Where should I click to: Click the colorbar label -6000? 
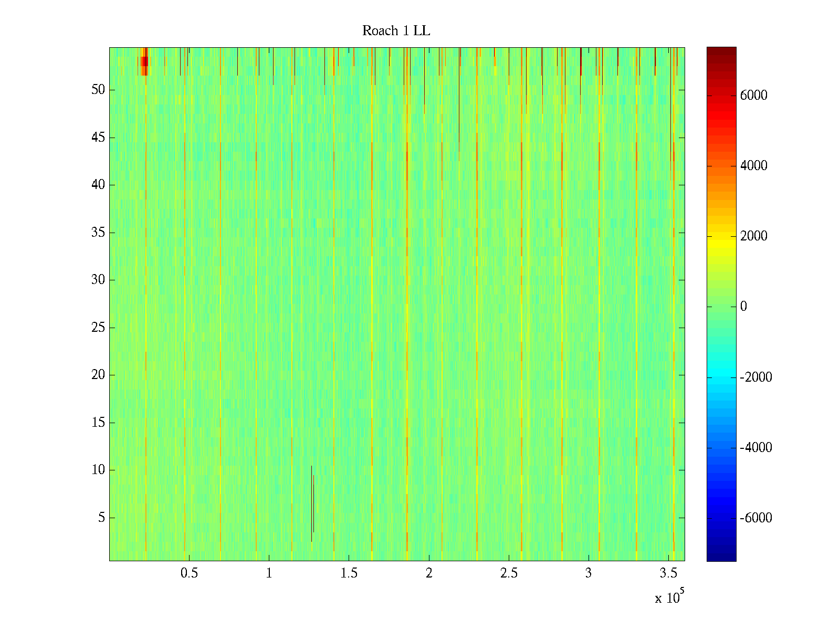(755, 518)
